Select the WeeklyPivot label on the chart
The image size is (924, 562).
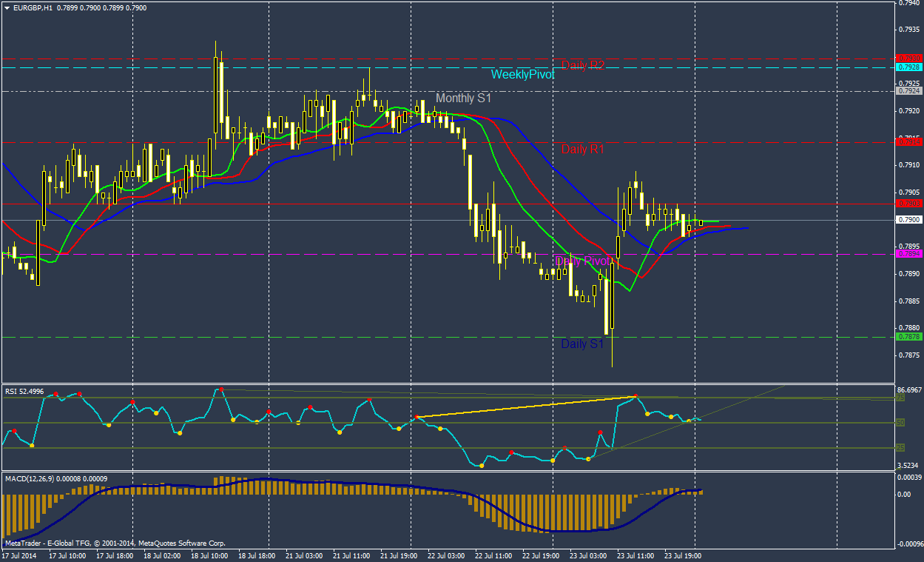point(522,74)
